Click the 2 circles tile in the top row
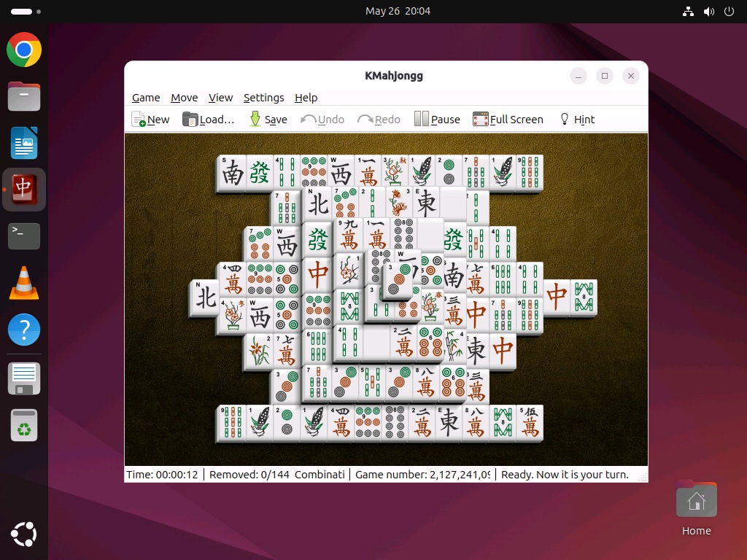 coord(449,171)
